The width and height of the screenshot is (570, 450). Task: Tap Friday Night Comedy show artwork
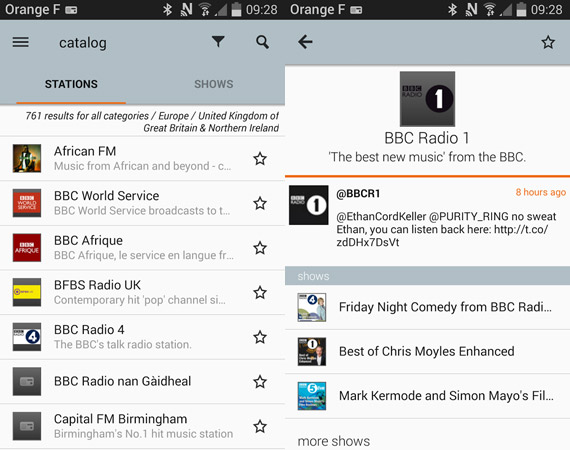(312, 307)
